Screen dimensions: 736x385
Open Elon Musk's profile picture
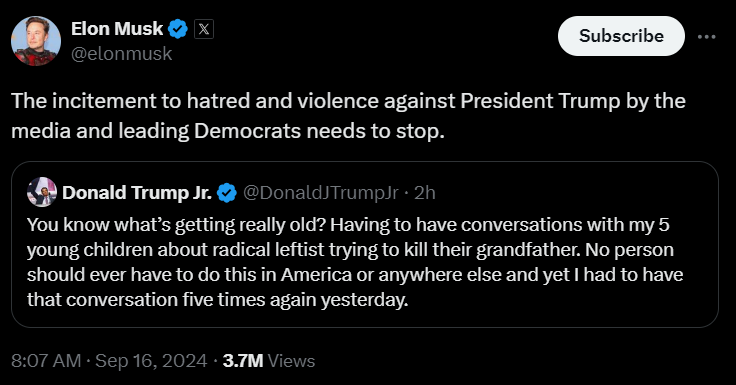tap(36, 41)
